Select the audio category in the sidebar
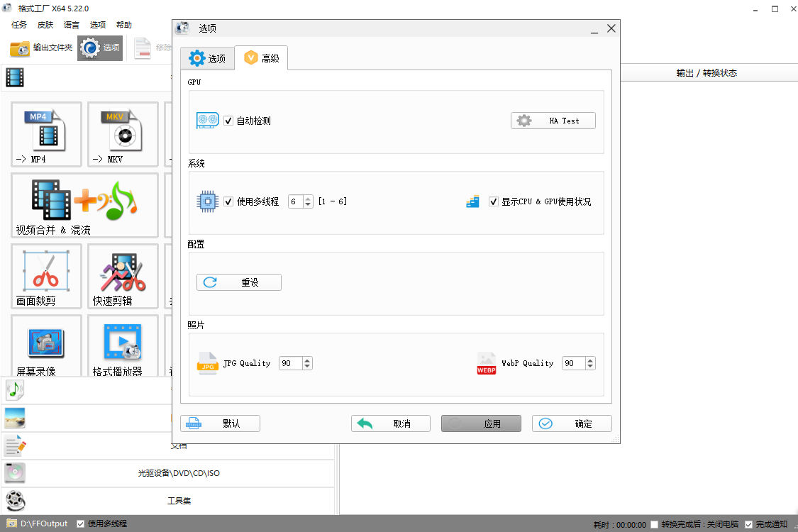Screen dimensions: 798x532 tap(14, 389)
